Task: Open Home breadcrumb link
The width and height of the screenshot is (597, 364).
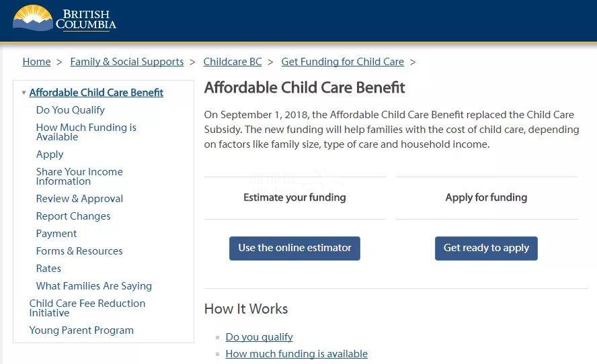Action: [x=36, y=62]
